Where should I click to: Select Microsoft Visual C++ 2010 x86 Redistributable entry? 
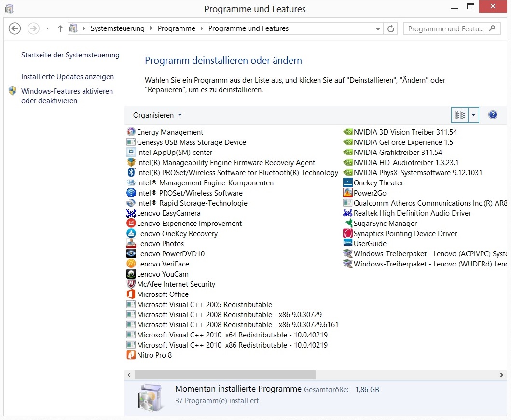(227, 345)
